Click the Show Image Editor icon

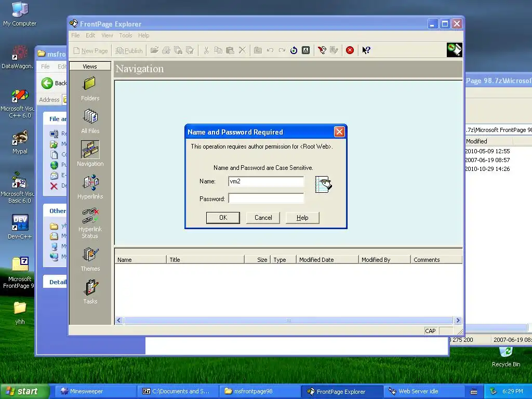pos(334,50)
